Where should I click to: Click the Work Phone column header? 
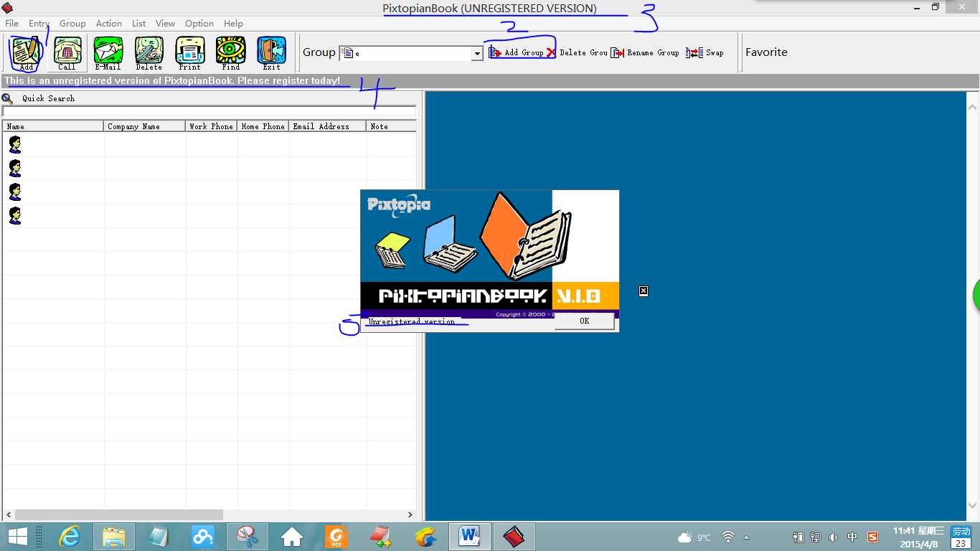point(212,126)
